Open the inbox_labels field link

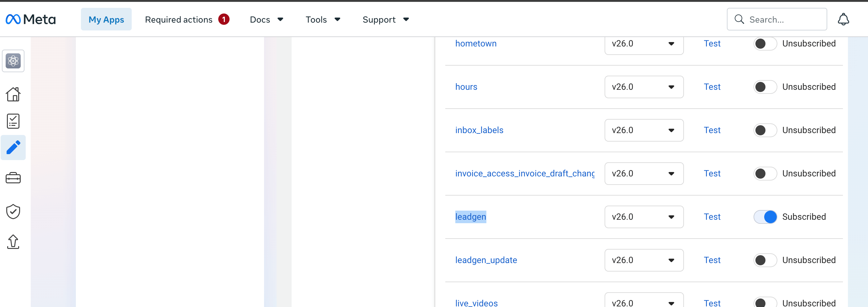[x=479, y=130]
